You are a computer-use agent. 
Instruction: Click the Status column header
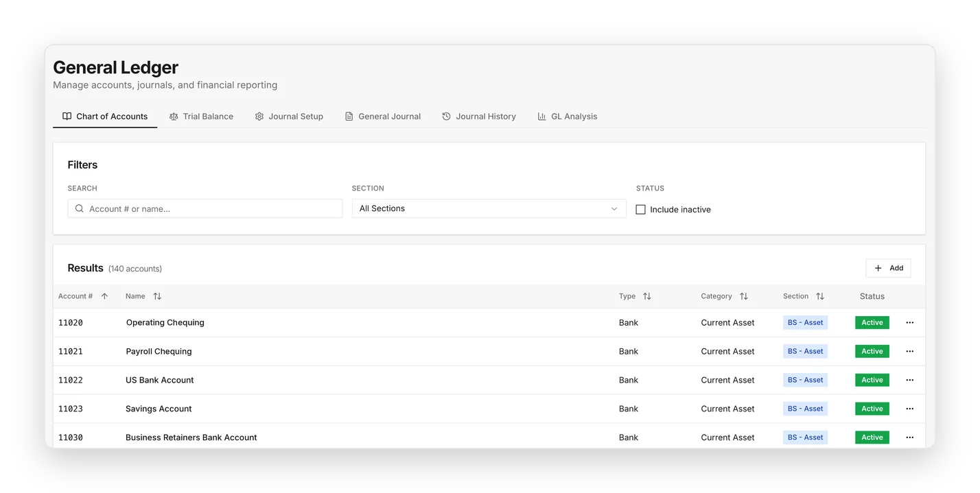872,296
